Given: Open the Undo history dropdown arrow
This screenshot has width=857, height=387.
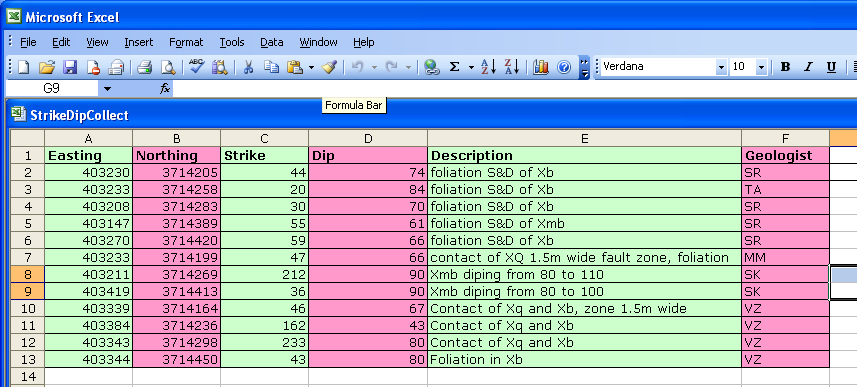Looking at the screenshot, I should coord(374,67).
